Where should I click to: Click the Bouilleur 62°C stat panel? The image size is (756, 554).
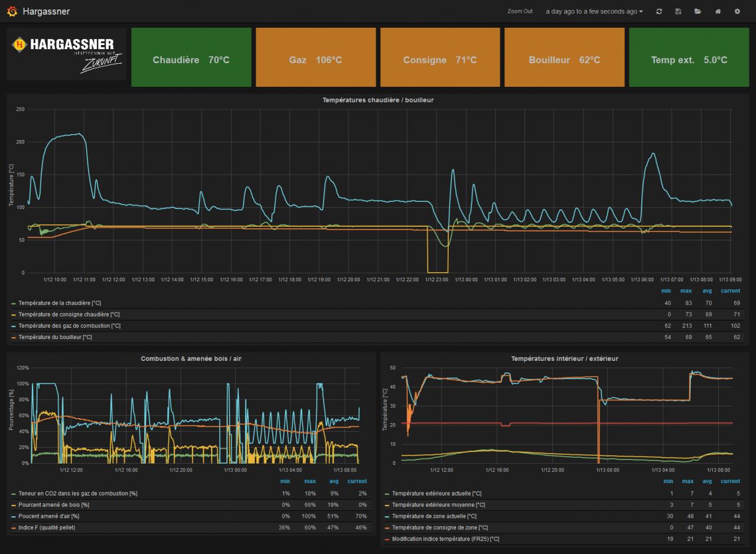(x=565, y=57)
